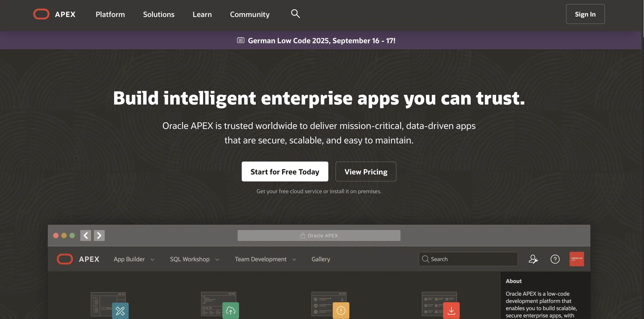
Task: Open the site search magnifier icon
Action: tap(295, 14)
